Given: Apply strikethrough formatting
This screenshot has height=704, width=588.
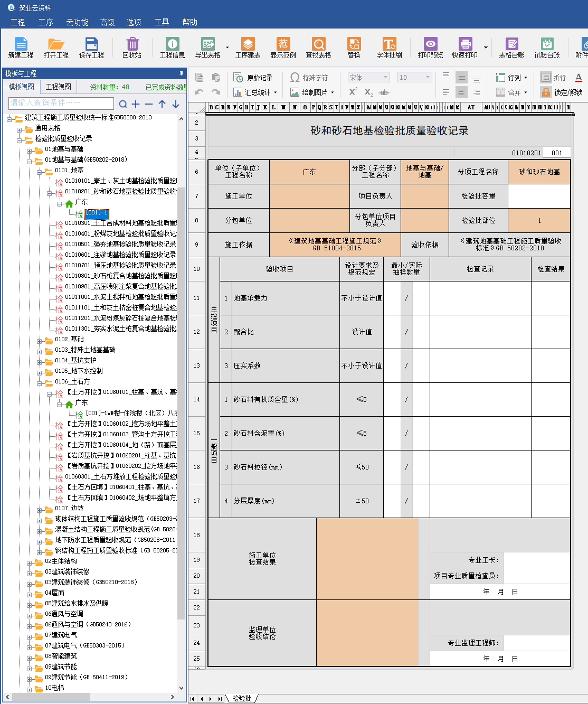Looking at the screenshot, I should pos(384,92).
